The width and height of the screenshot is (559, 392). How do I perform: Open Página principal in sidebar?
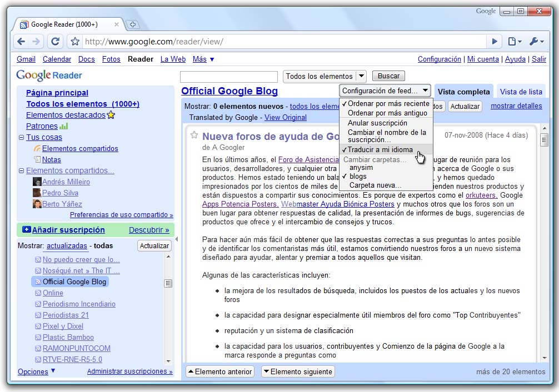point(57,93)
